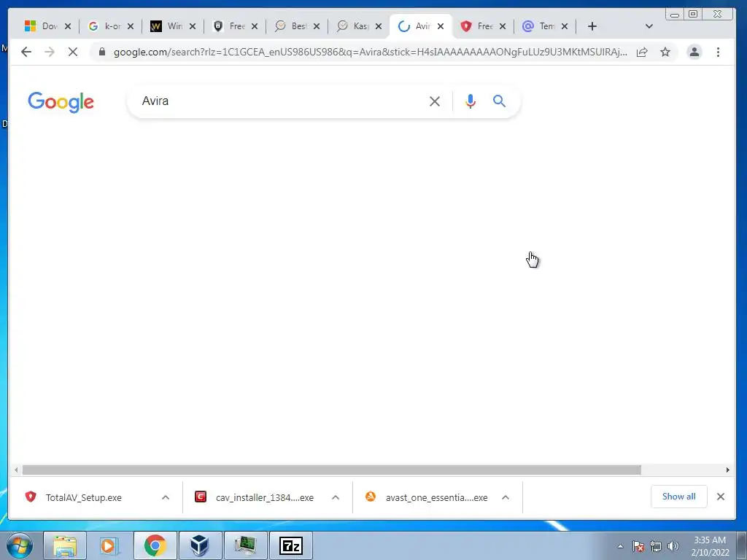Go to Google home via the logo
747x560 pixels.
click(61, 102)
